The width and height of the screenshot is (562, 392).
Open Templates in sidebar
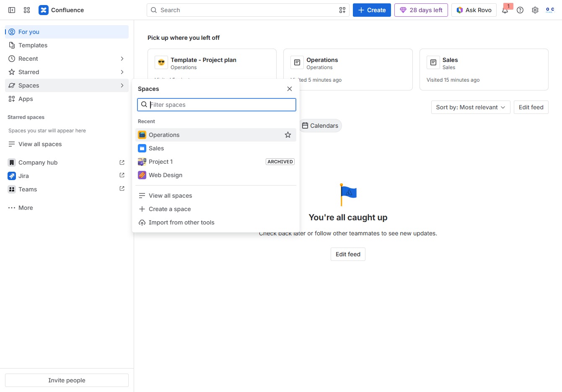click(x=67, y=45)
